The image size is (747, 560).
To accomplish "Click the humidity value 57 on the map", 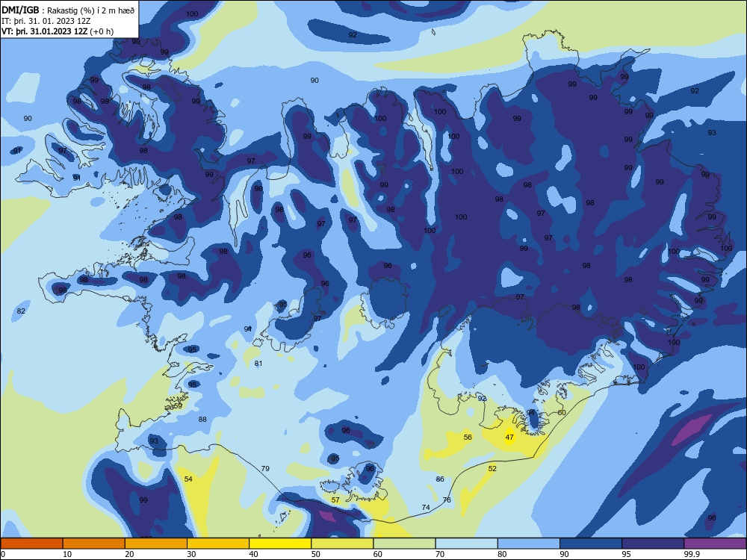I will point(336,500).
